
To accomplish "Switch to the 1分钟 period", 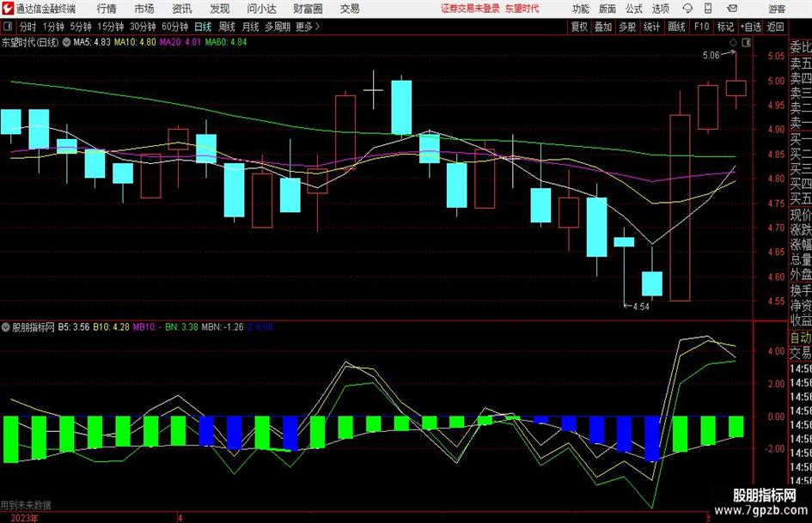I will pyautogui.click(x=53, y=27).
